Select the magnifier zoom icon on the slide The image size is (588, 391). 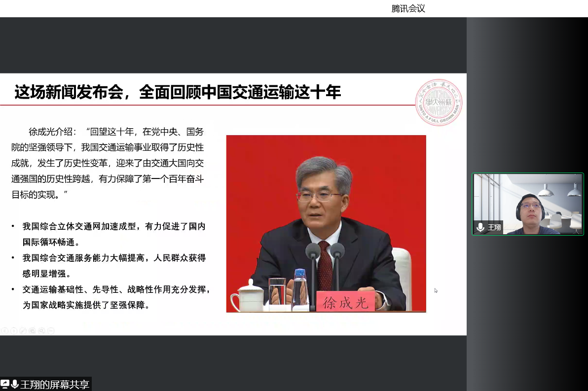pos(41,331)
